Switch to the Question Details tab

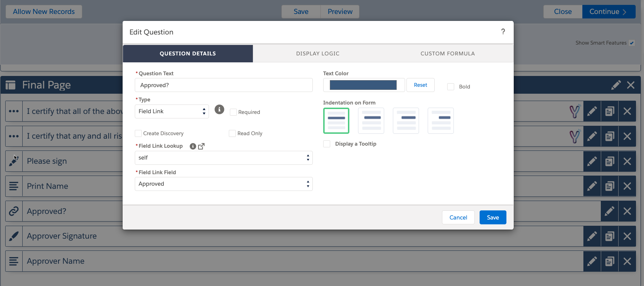pyautogui.click(x=188, y=54)
